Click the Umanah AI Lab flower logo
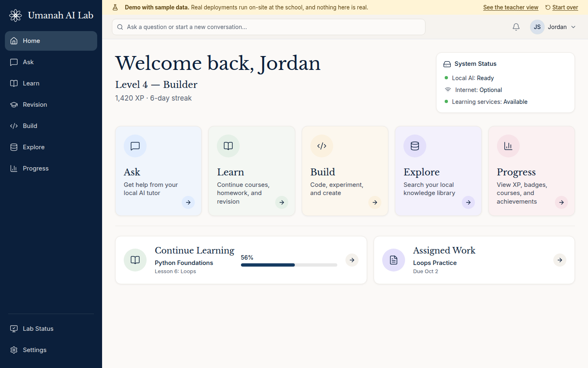 click(16, 16)
